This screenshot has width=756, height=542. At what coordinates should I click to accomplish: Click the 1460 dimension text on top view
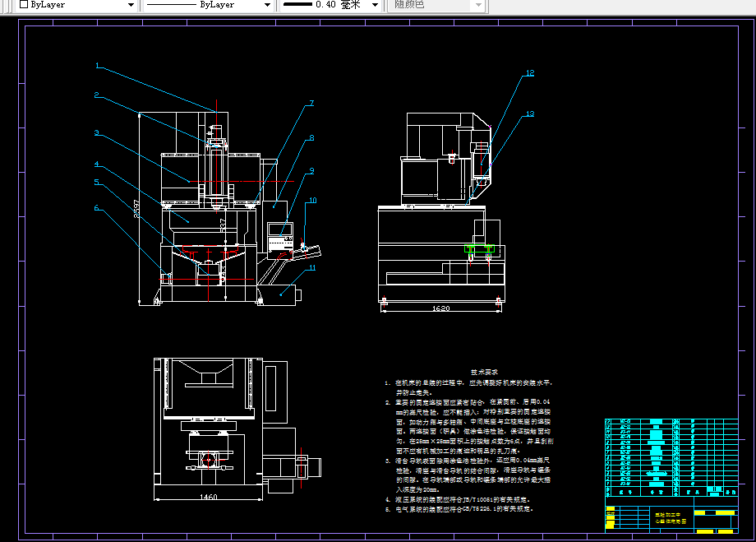coord(208,497)
